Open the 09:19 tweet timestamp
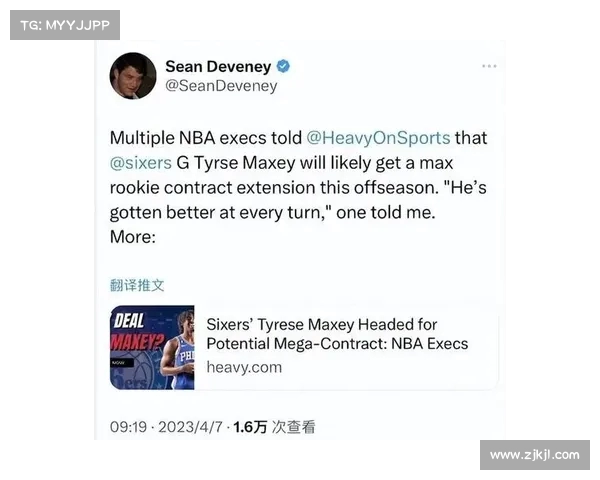 [x=128, y=427]
